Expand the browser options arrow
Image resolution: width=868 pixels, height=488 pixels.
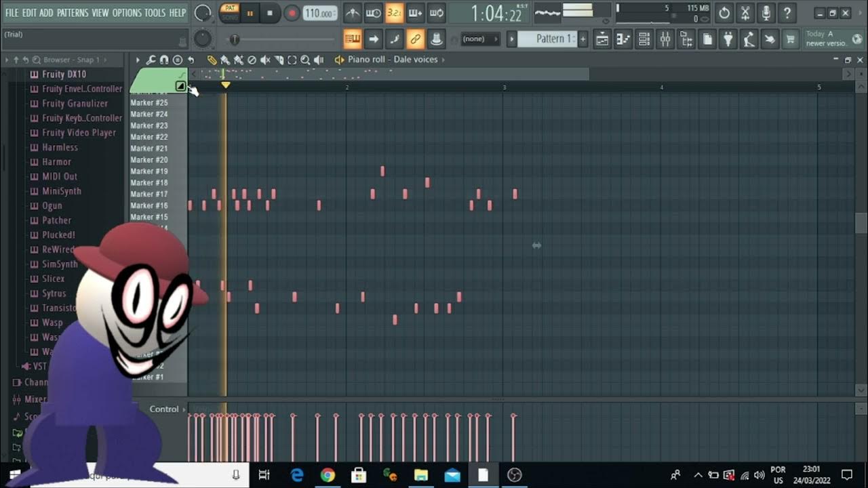[x=7, y=60]
